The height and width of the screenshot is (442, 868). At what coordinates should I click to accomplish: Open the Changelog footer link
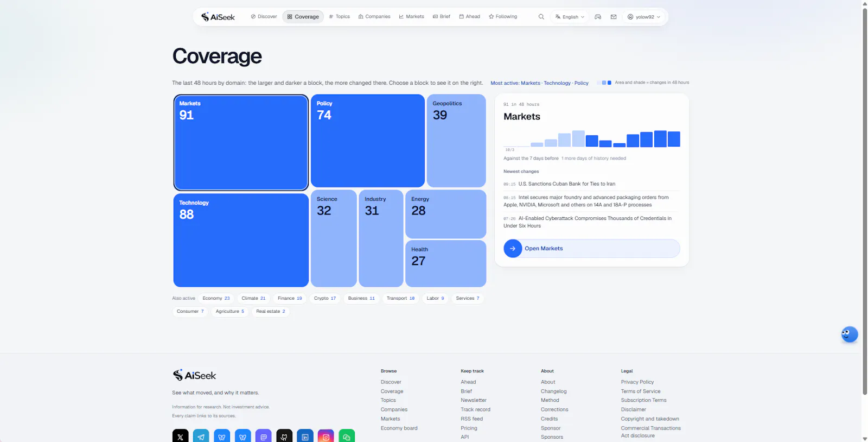tap(553, 391)
